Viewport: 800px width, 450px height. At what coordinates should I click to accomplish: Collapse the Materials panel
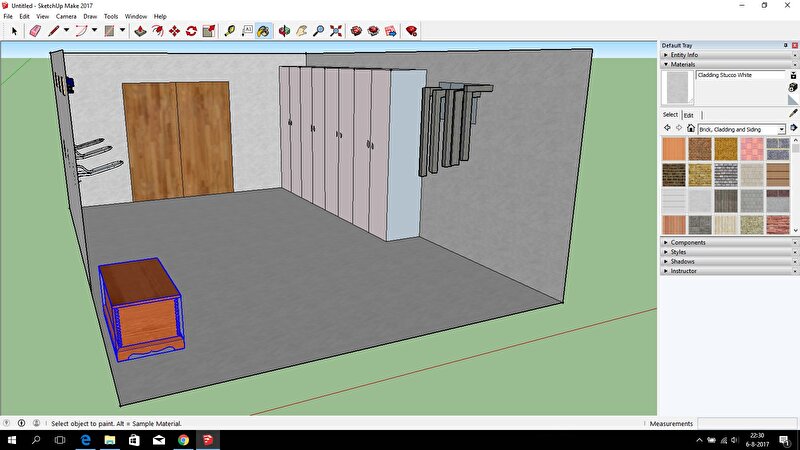point(730,64)
